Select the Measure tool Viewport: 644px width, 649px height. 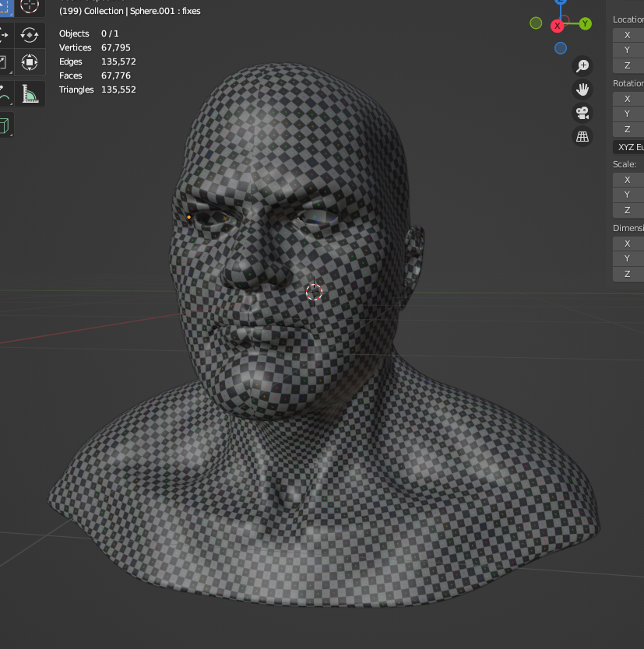tap(30, 93)
